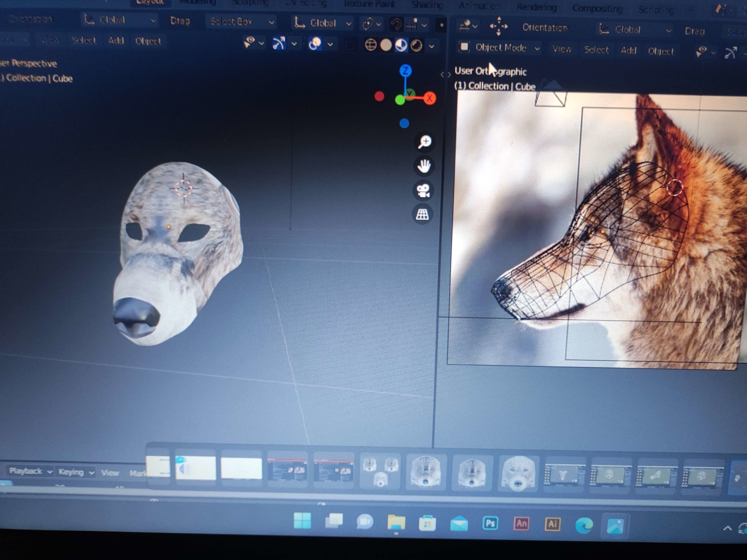This screenshot has height=560, width=747.
Task: Open Object menu in left viewport
Action: [x=148, y=41]
